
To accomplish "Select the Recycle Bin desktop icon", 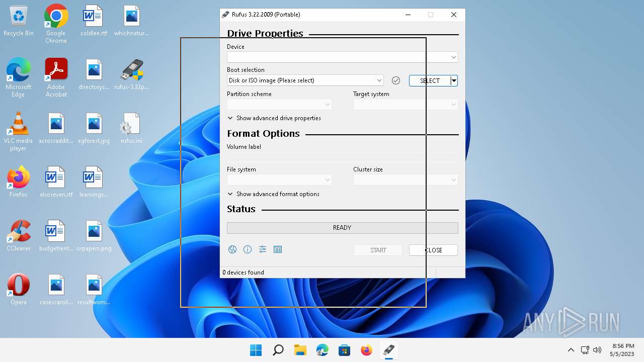I will pyautogui.click(x=19, y=21).
